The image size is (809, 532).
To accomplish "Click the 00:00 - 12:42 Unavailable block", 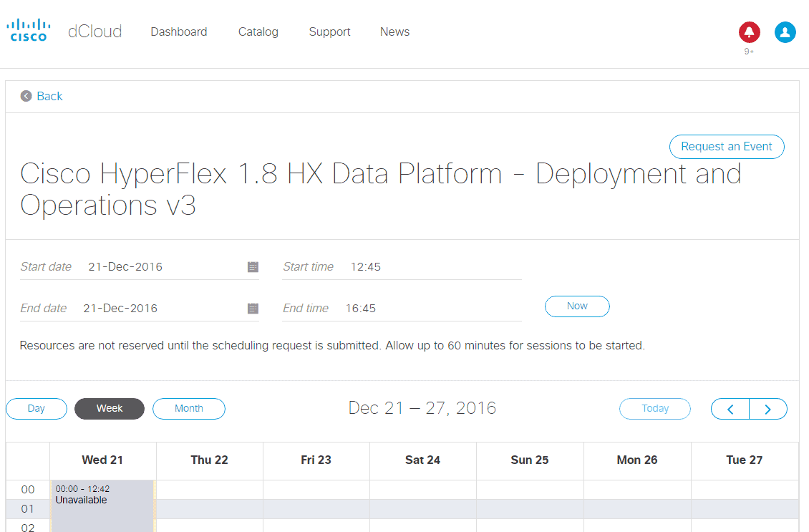I will click(x=102, y=506).
